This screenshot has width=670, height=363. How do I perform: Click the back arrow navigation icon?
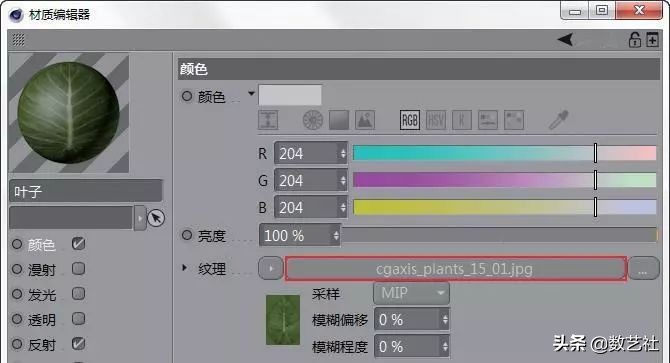pyautogui.click(x=565, y=40)
